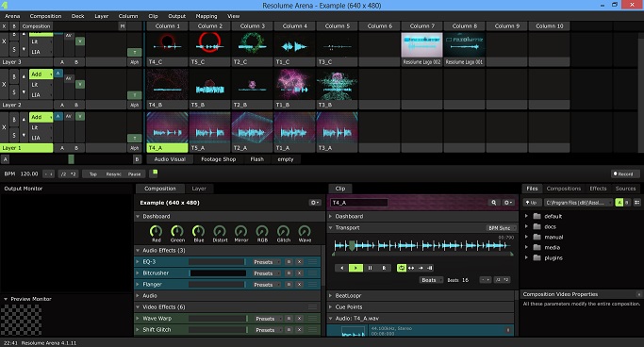Remove the Wave Warp effect with its X

[300, 319]
